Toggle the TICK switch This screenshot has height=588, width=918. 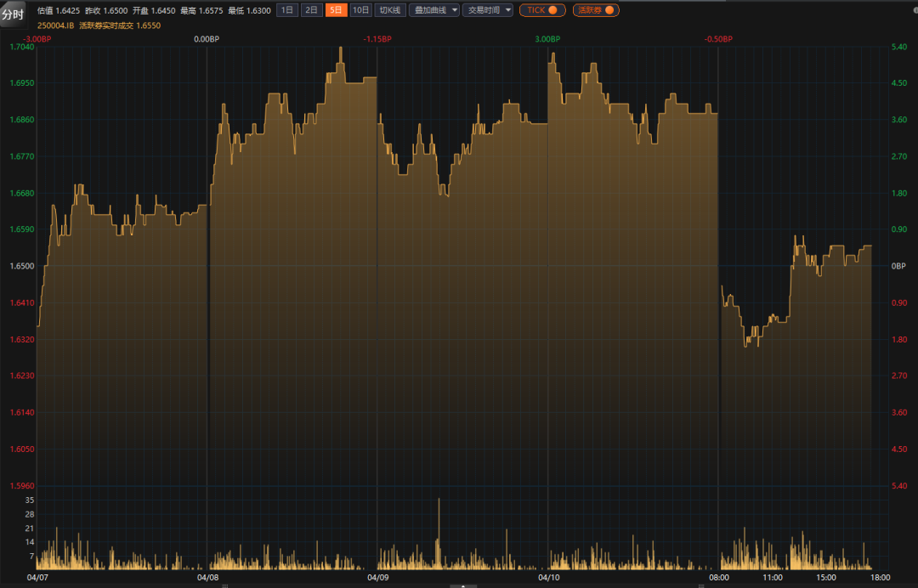542,10
